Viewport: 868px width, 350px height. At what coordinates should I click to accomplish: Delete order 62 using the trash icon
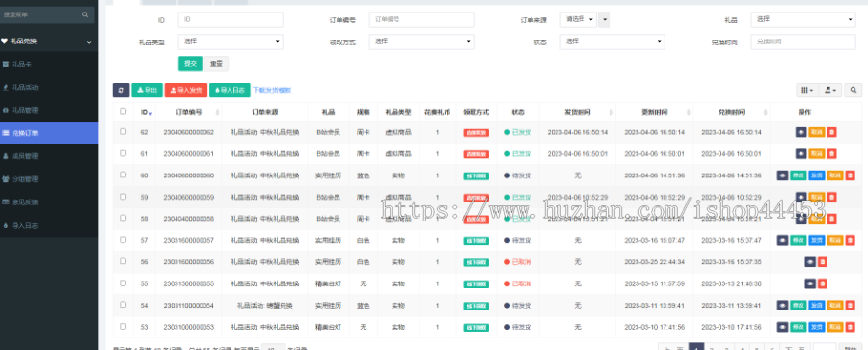[831, 132]
